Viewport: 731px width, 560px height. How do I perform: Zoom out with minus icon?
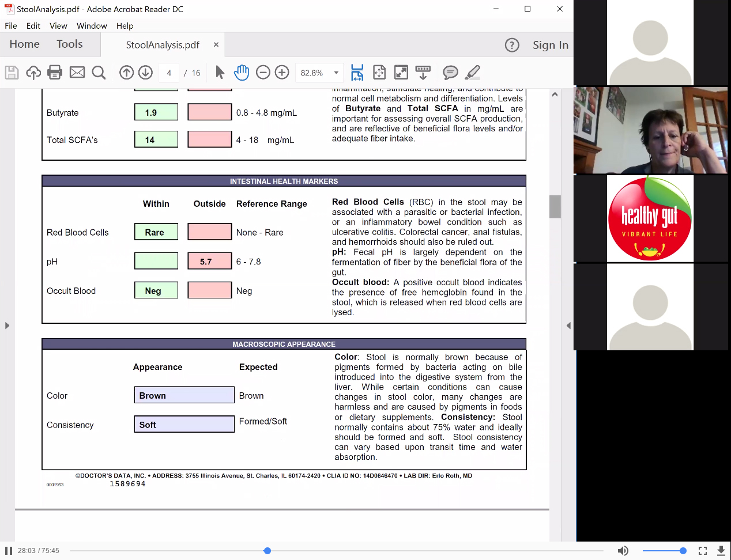[x=263, y=73]
